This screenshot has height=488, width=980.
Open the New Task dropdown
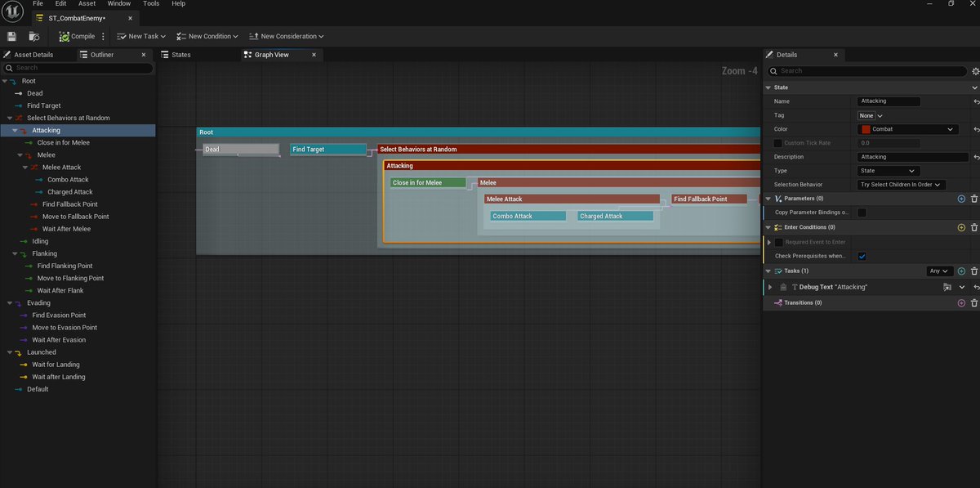(x=141, y=36)
